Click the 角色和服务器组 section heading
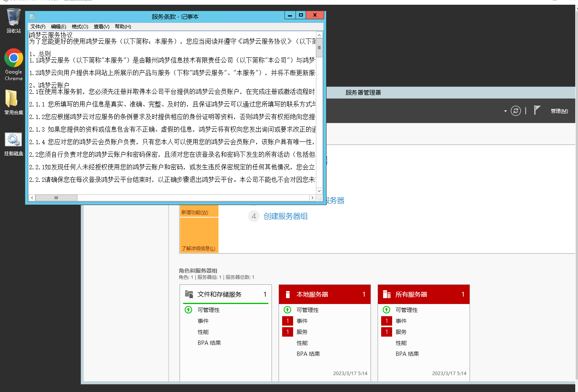Viewport: 578px width, 392px height. (x=198, y=271)
